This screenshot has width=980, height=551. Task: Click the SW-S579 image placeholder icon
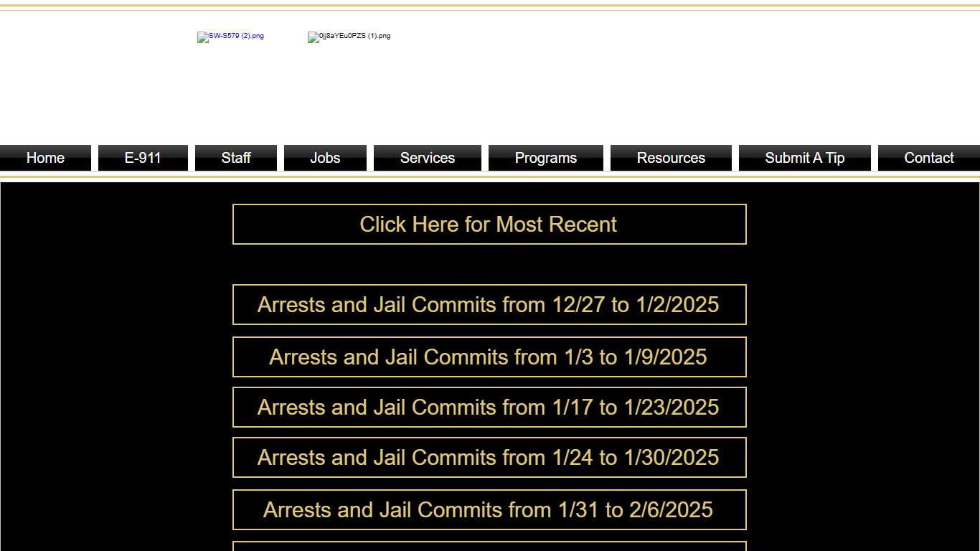pos(202,37)
